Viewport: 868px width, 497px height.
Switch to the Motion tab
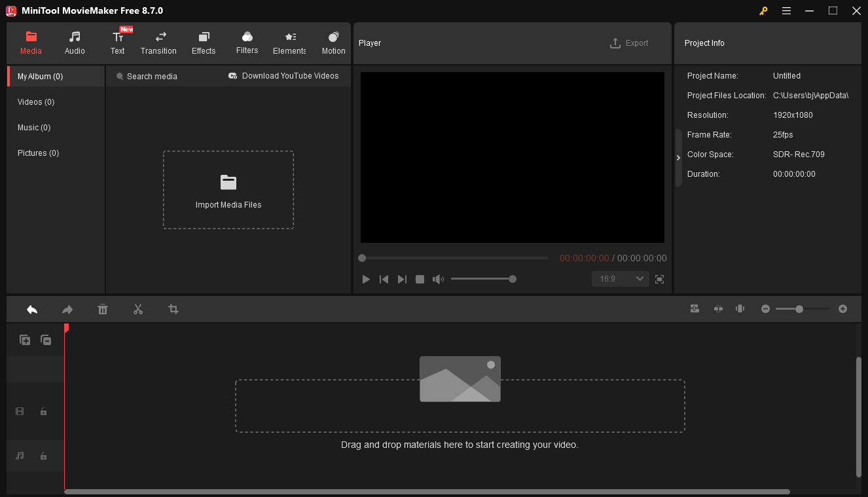[333, 43]
